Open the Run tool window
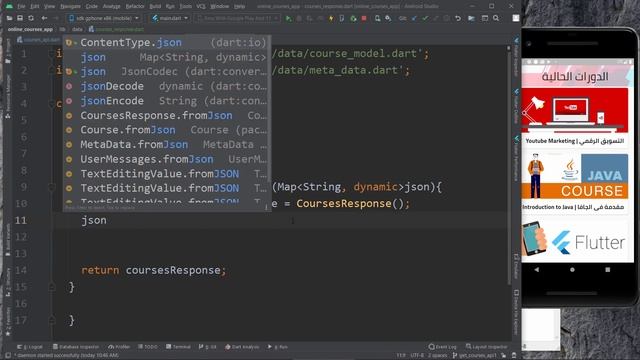The height and width of the screenshot is (360, 640). [x=278, y=347]
